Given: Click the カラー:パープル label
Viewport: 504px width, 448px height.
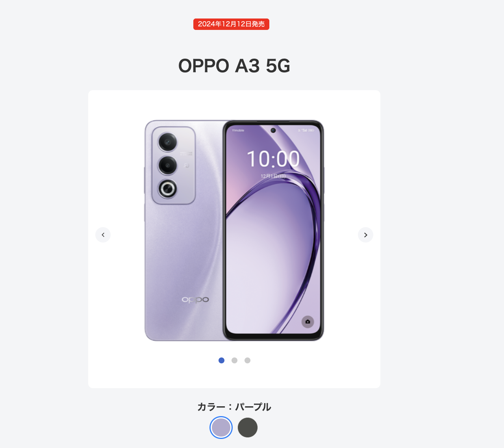Looking at the screenshot, I should (234, 407).
